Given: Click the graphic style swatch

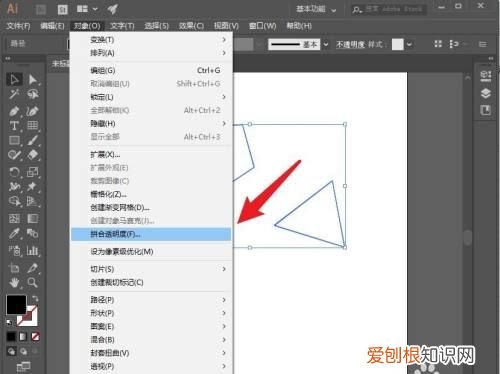Looking at the screenshot, I should click(397, 44).
